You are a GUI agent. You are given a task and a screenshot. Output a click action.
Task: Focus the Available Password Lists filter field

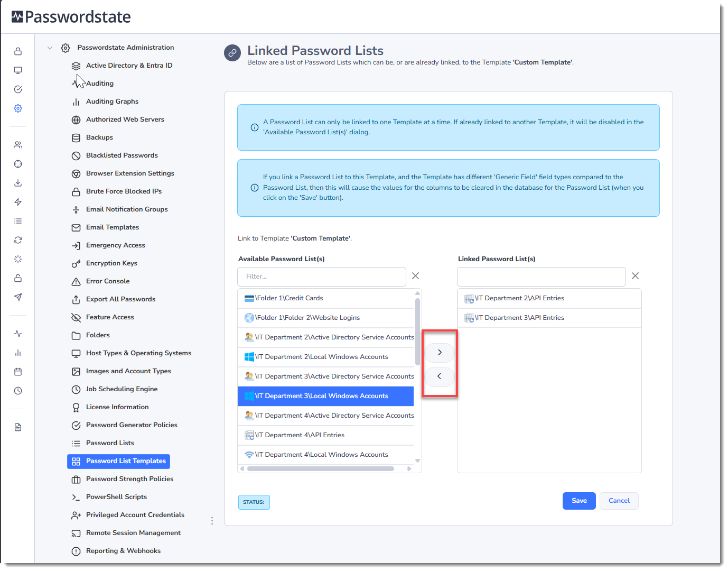pos(322,277)
